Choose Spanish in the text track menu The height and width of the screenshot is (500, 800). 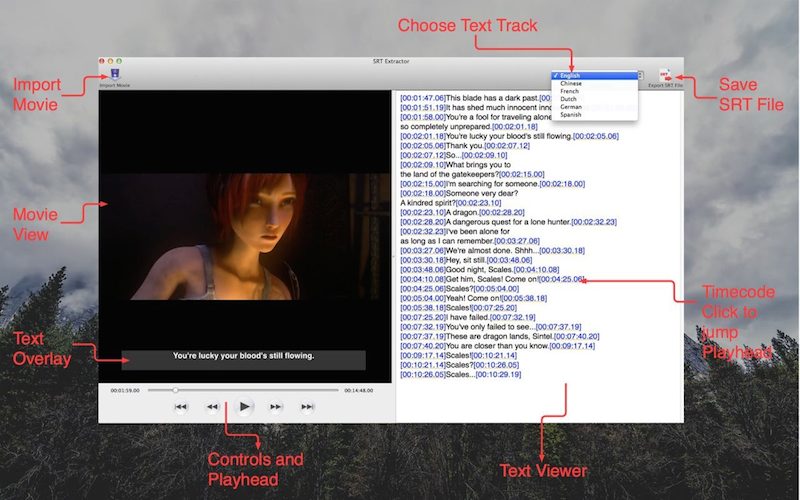[x=594, y=115]
